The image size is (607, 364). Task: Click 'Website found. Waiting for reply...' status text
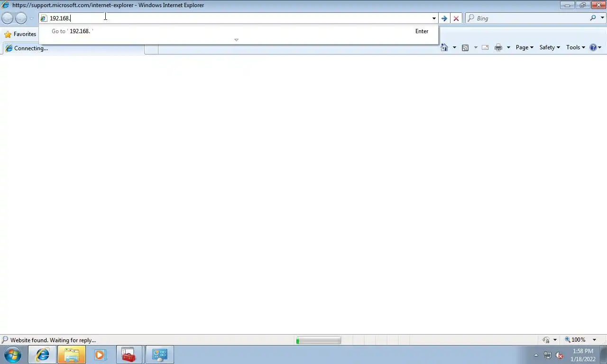[53, 340]
